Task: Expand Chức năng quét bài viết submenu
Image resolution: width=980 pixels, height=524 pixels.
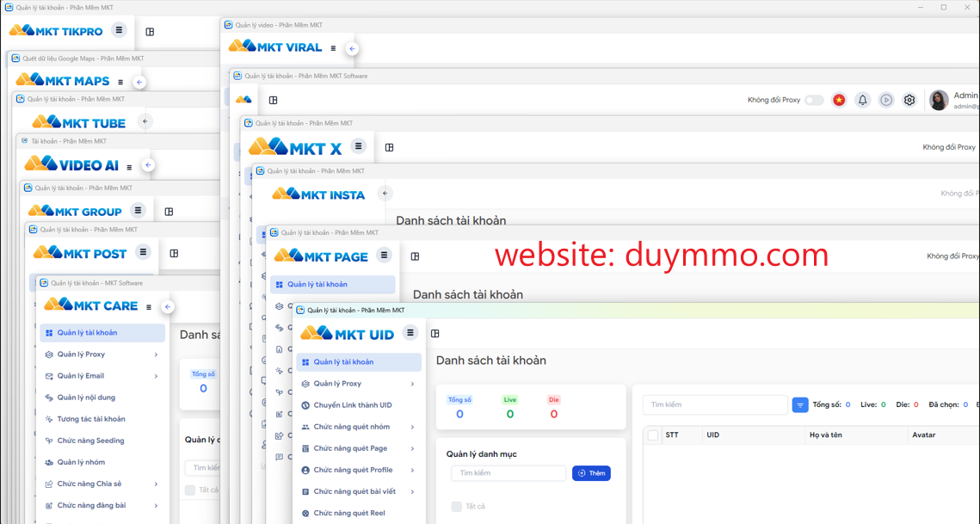Action: [x=412, y=491]
